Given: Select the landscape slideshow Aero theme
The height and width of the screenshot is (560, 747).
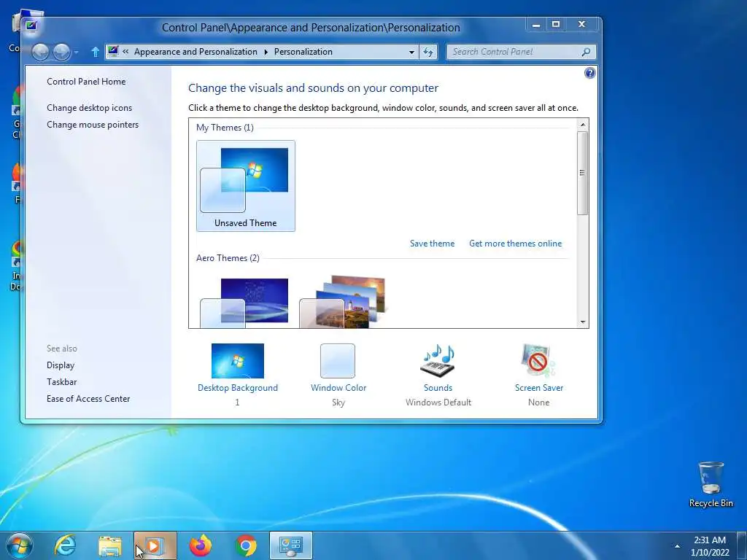Looking at the screenshot, I should 342,302.
